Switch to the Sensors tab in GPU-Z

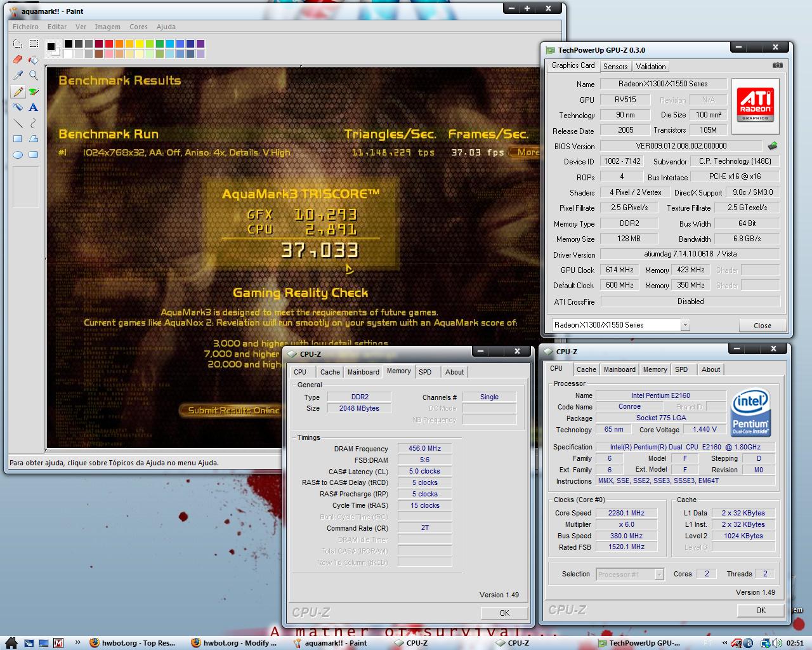click(x=615, y=67)
